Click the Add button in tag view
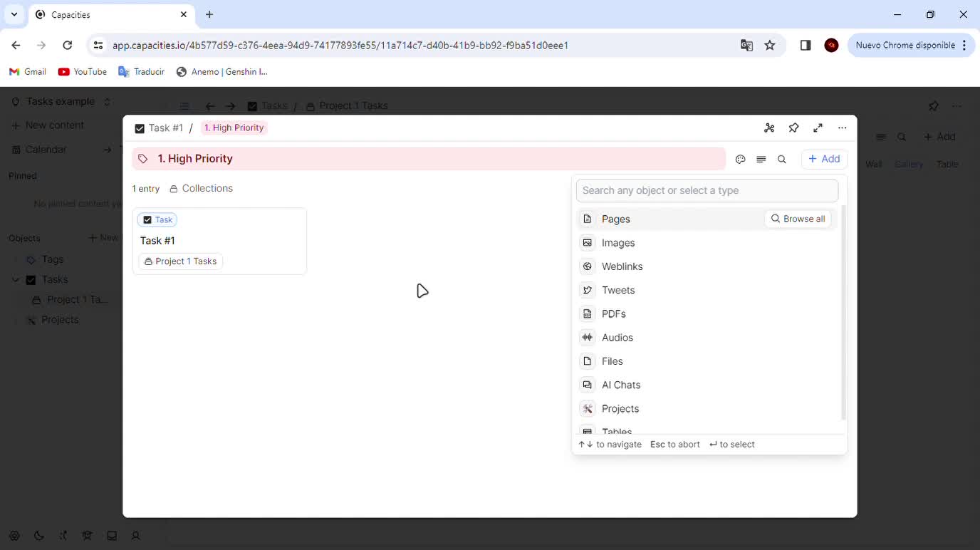980x550 pixels. click(824, 159)
